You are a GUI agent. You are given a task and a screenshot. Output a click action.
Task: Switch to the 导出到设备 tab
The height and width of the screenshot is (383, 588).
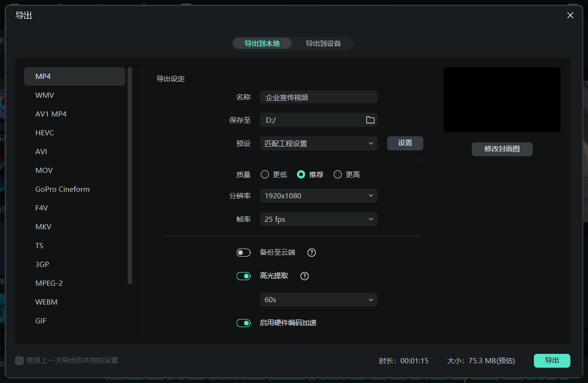click(x=324, y=43)
